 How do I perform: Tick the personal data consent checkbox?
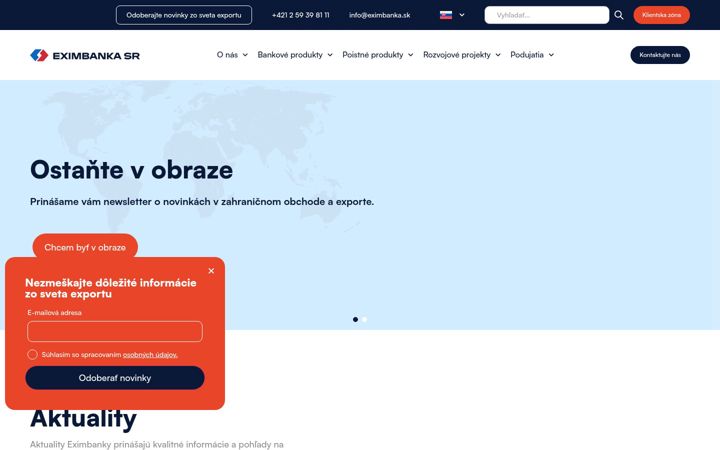pyautogui.click(x=32, y=354)
